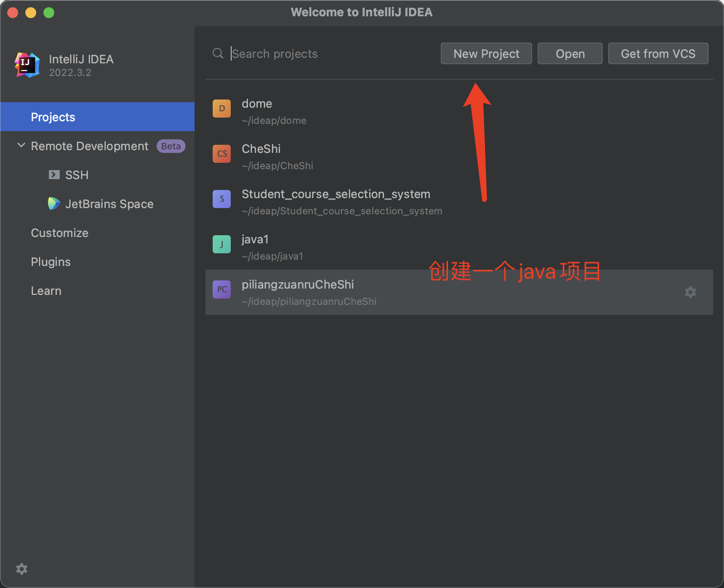This screenshot has width=724, height=588.
Task: Switch to the Customize tab
Action: pos(60,233)
